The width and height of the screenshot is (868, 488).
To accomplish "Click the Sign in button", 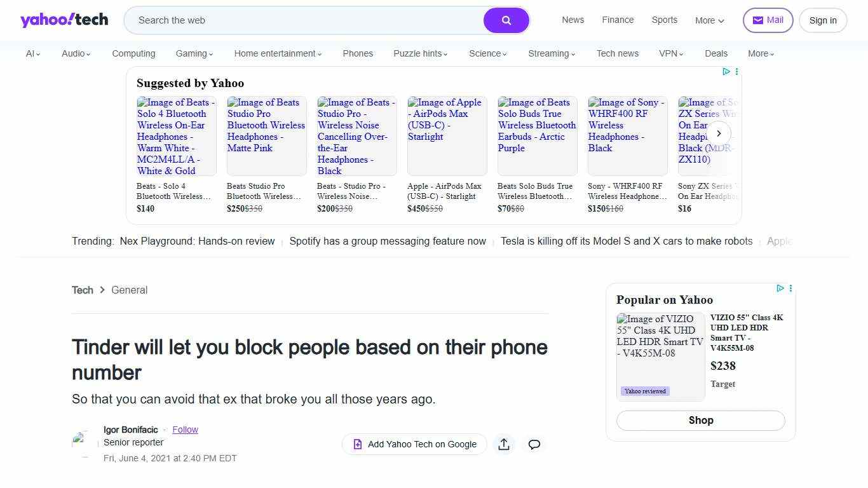I will point(822,20).
